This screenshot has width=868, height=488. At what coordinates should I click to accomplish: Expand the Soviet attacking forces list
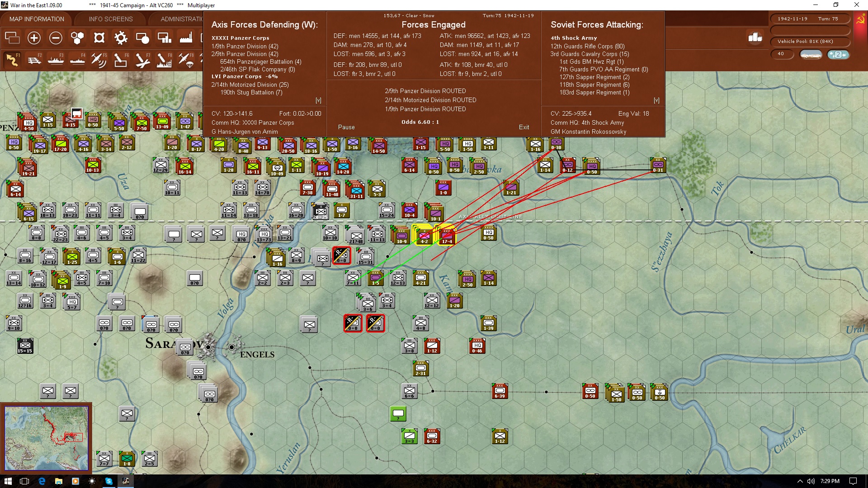click(x=656, y=100)
